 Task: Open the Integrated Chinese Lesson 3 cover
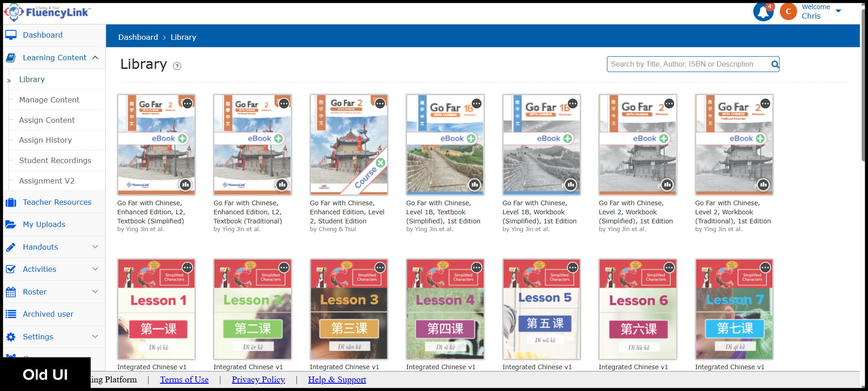pos(349,309)
